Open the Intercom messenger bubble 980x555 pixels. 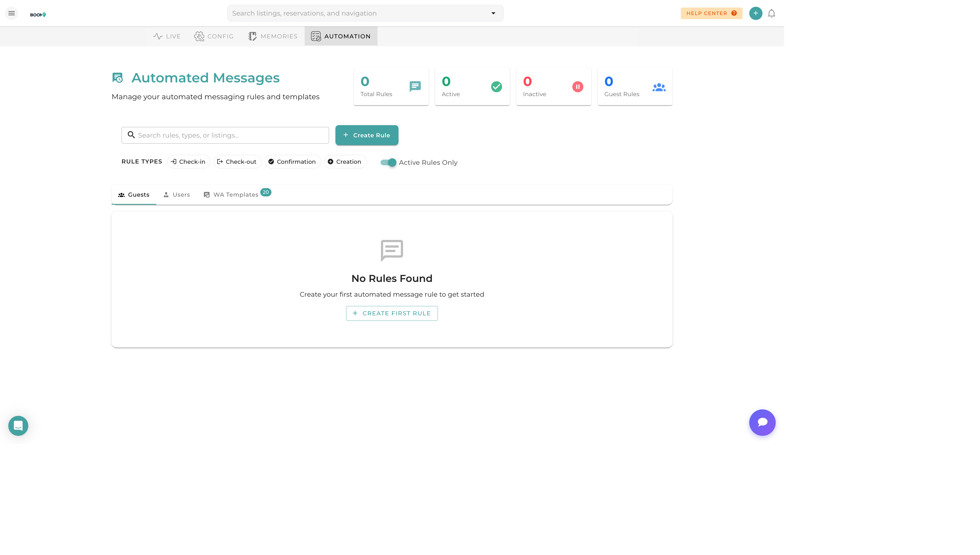pyautogui.click(x=18, y=426)
